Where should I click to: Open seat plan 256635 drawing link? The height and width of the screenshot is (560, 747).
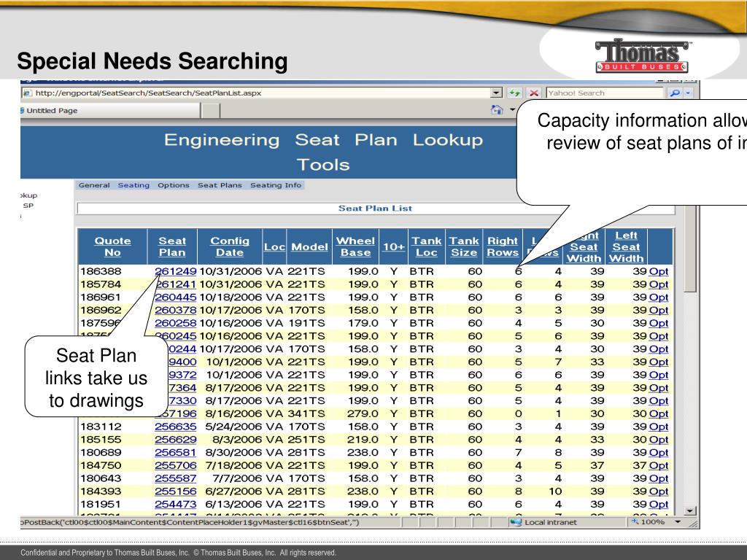[x=175, y=427]
